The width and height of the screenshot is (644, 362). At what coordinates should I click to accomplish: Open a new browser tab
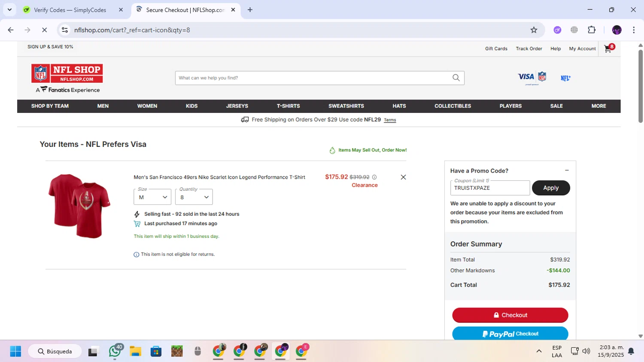coord(250,10)
